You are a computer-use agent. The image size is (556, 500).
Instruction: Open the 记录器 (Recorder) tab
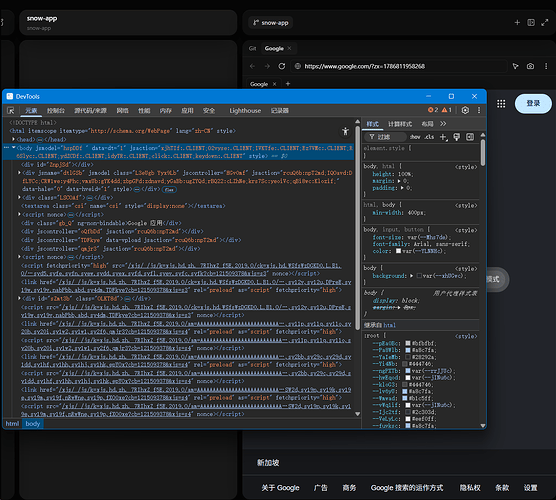point(280,111)
